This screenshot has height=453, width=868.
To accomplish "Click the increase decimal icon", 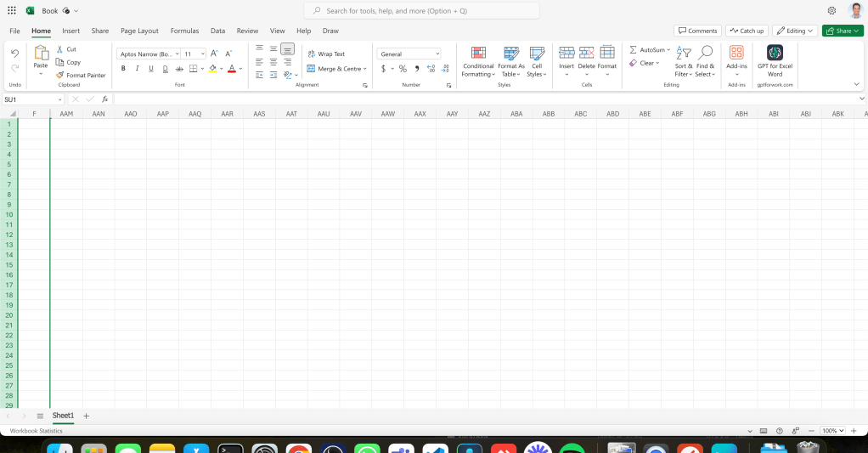I will tap(431, 69).
